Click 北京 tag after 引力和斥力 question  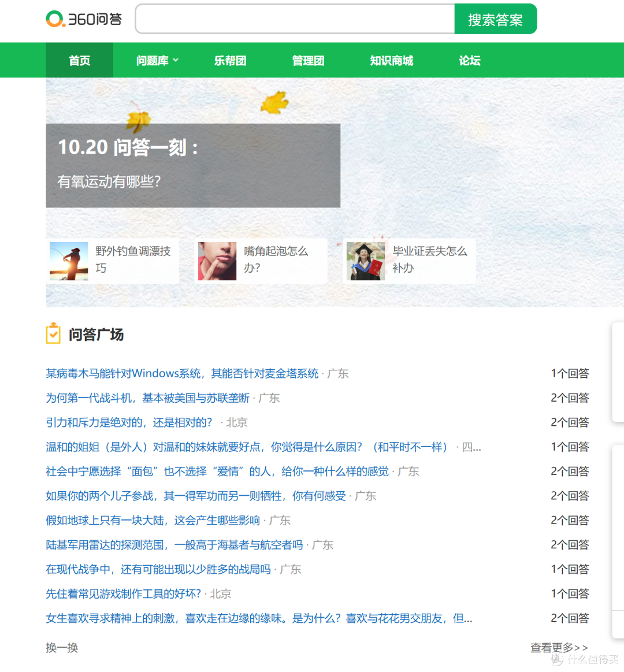coord(236,422)
